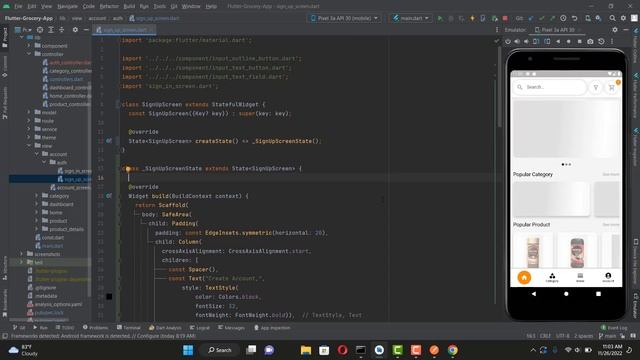640x360 pixels.
Task: Expand the theme folder
Action: pyautogui.click(x=29, y=137)
